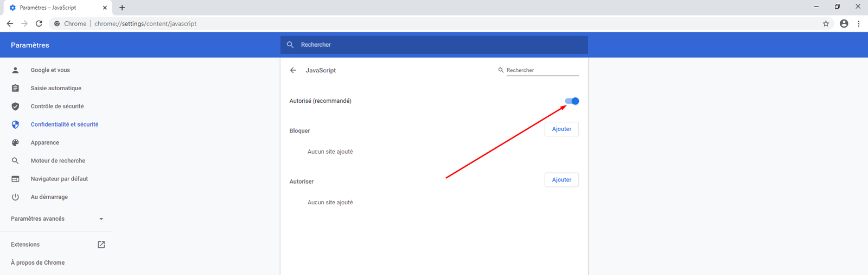Bookmark this page with the star icon
The width and height of the screenshot is (868, 275).
pyautogui.click(x=826, y=23)
